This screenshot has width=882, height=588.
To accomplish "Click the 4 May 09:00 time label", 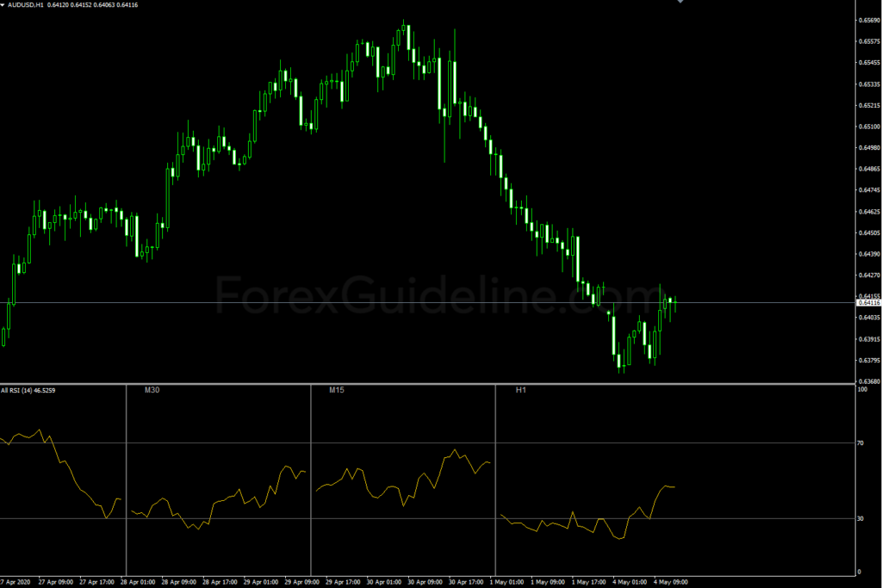I will point(671,582).
